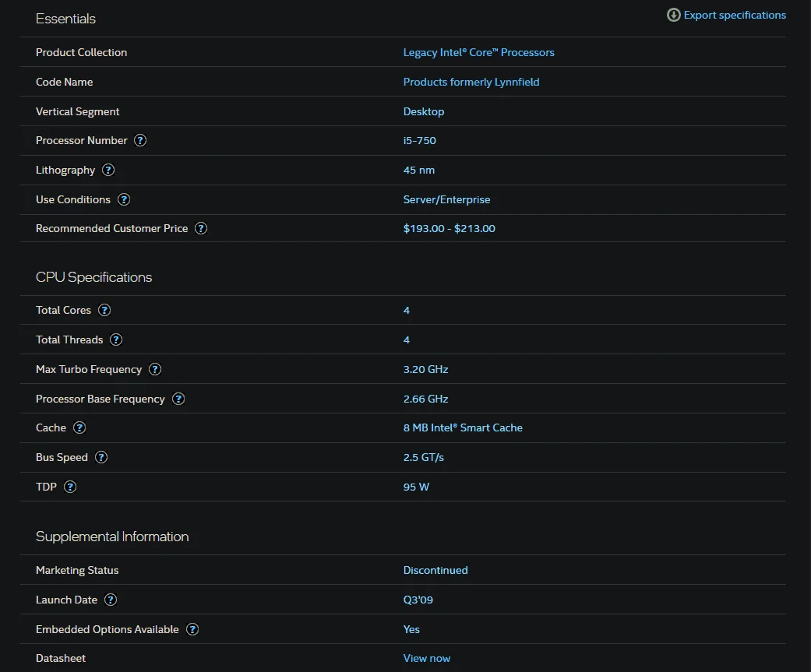Open help icon next to Processor Number
This screenshot has width=811, height=672.
(x=140, y=141)
